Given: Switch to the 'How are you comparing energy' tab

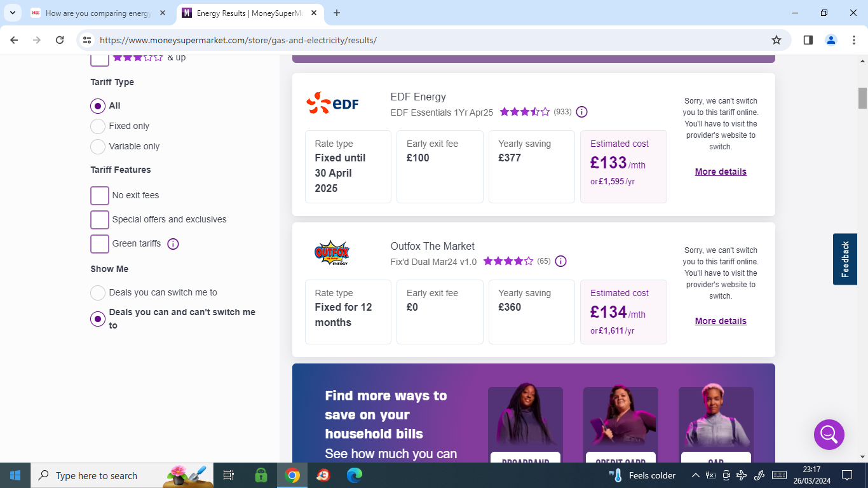Looking at the screenshot, I should [98, 13].
